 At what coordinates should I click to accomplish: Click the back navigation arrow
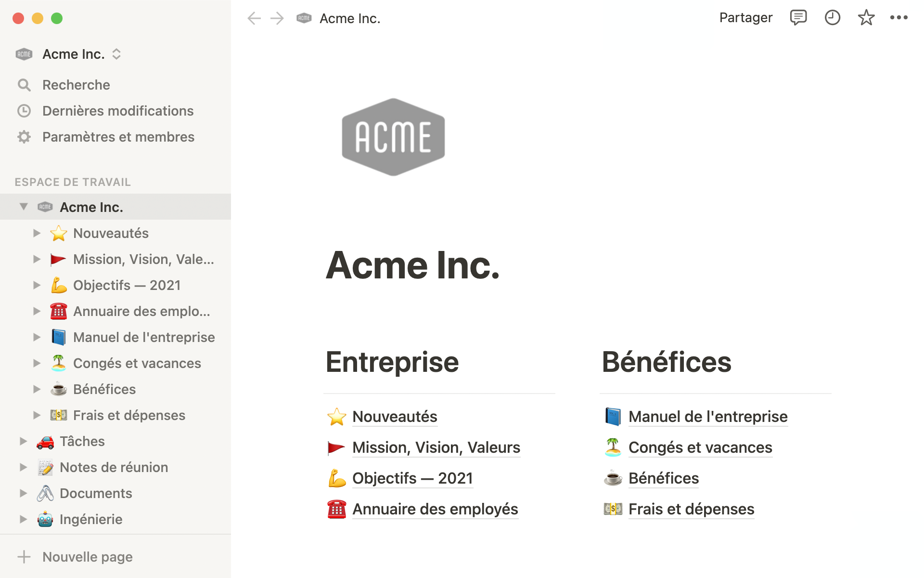(x=254, y=18)
